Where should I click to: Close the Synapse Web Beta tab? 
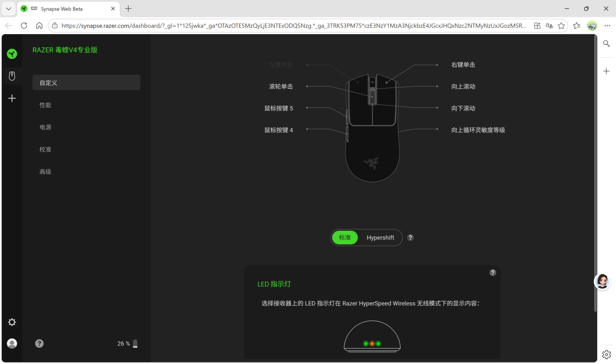pos(113,9)
